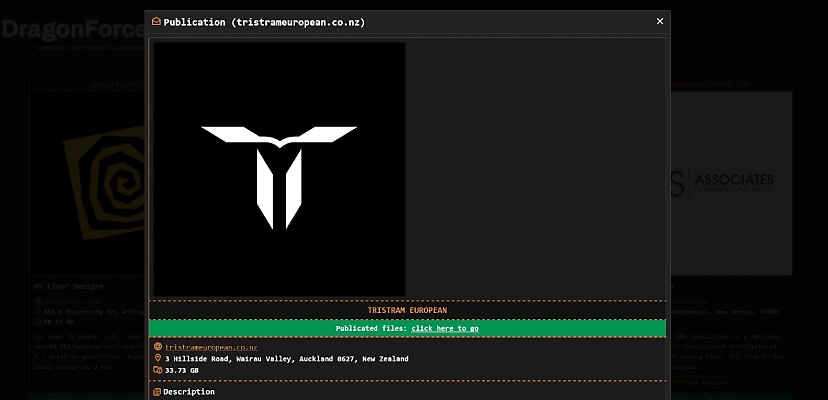Click the globe icon next to website
The image size is (828, 400).
pyautogui.click(x=157, y=347)
